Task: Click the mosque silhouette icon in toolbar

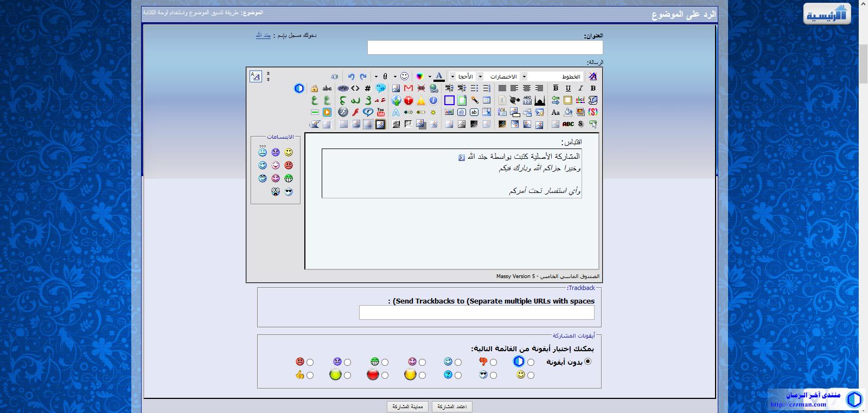Action: [539, 100]
